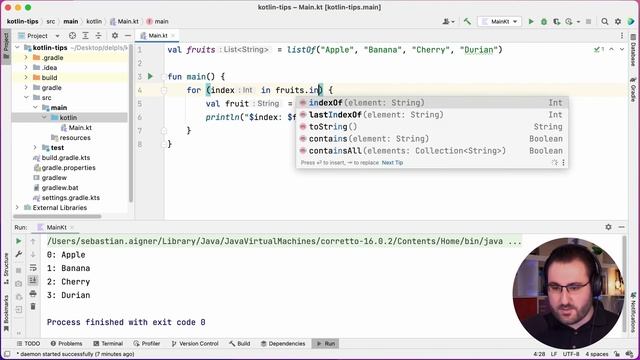
Task: Collapse the src folder
Action: (26, 98)
